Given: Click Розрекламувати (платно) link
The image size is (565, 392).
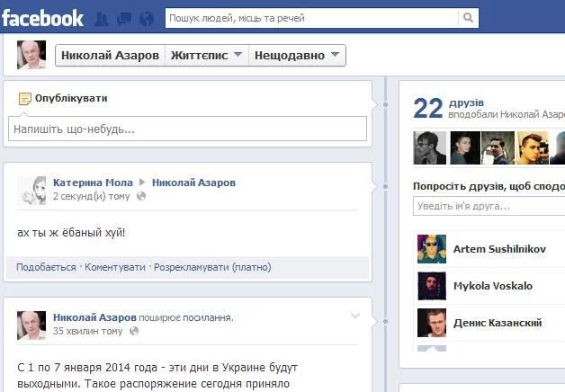Looking at the screenshot, I should pyautogui.click(x=212, y=267).
